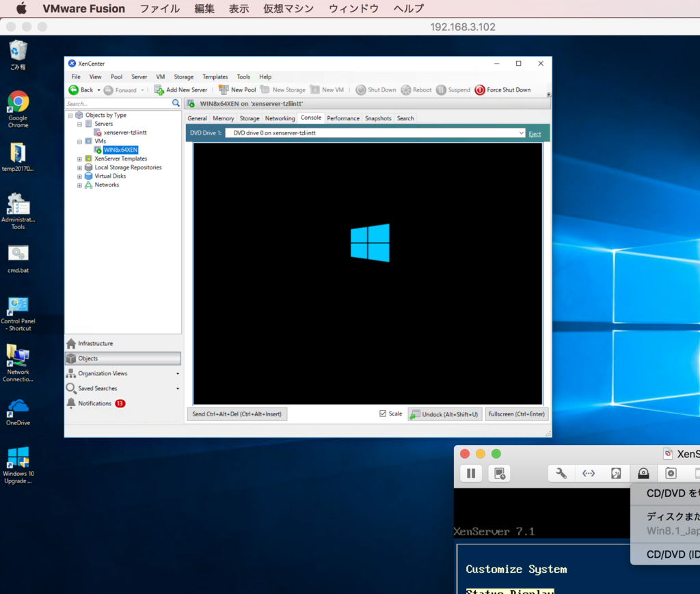
Task: Switch to the Memory tab
Action: pos(224,118)
